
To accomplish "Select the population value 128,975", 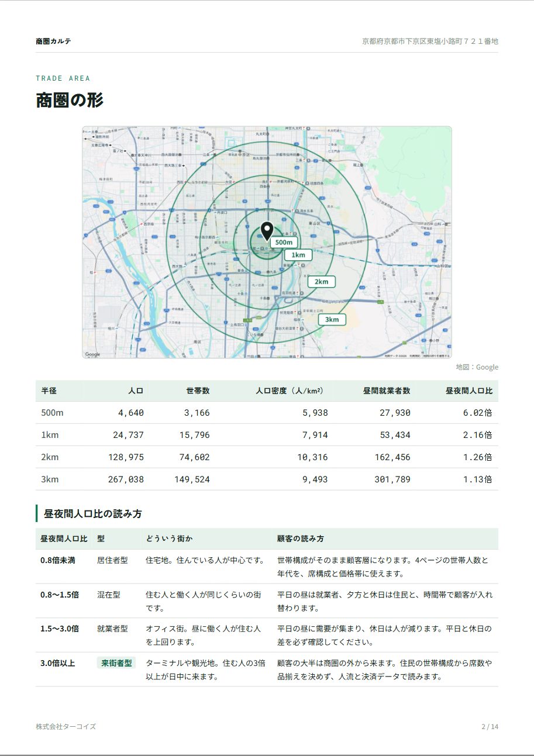I will tap(126, 457).
